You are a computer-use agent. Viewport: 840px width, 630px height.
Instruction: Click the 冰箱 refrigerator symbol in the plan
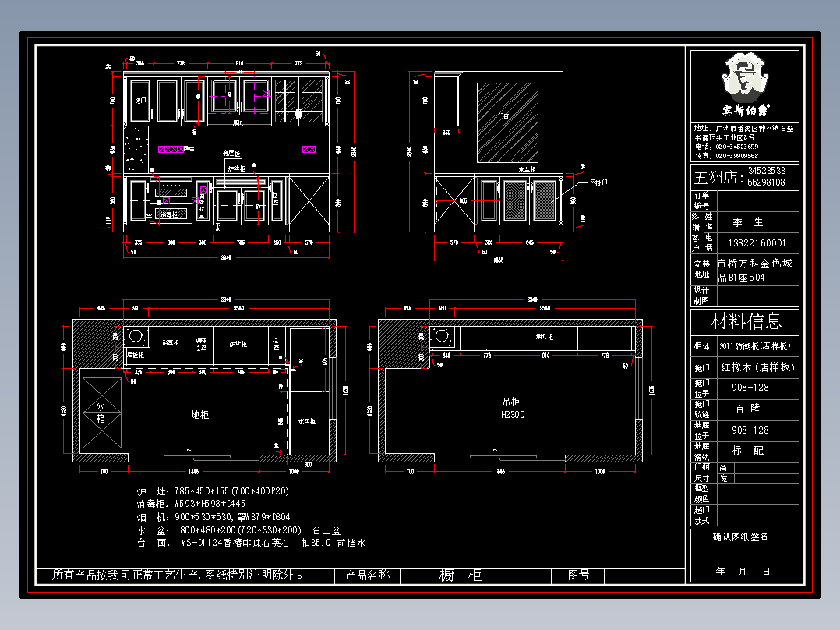tap(101, 412)
